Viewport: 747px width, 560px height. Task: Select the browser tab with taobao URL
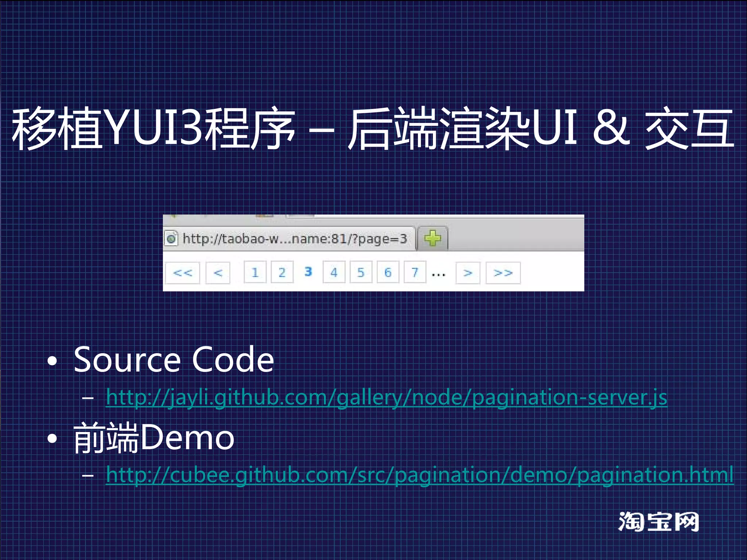289,239
